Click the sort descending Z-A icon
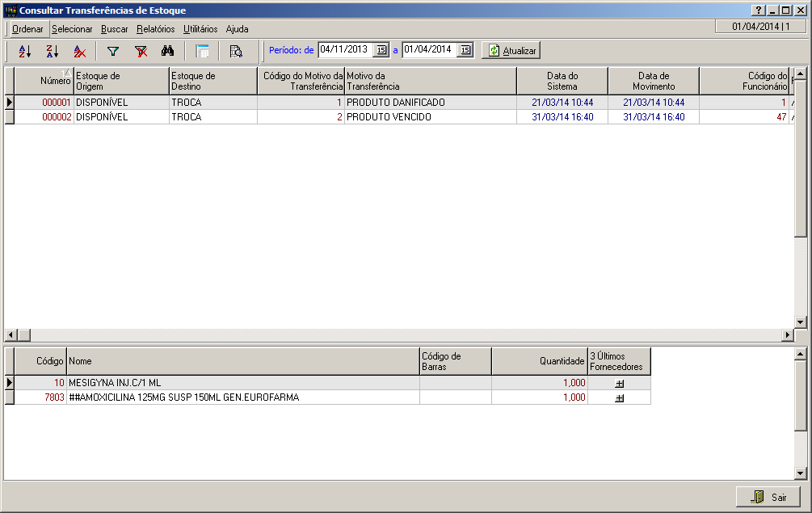This screenshot has height=513, width=812. pyautogui.click(x=52, y=51)
